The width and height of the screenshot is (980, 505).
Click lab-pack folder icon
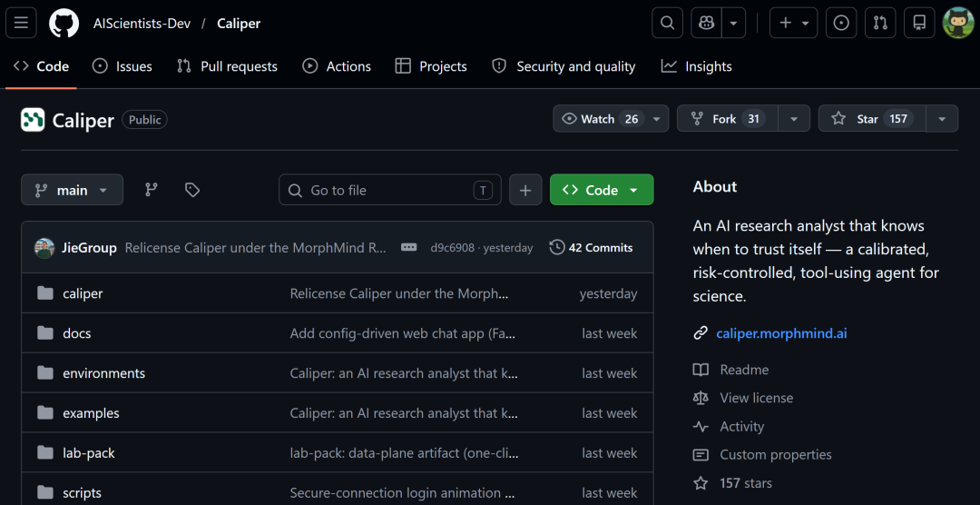click(x=45, y=453)
